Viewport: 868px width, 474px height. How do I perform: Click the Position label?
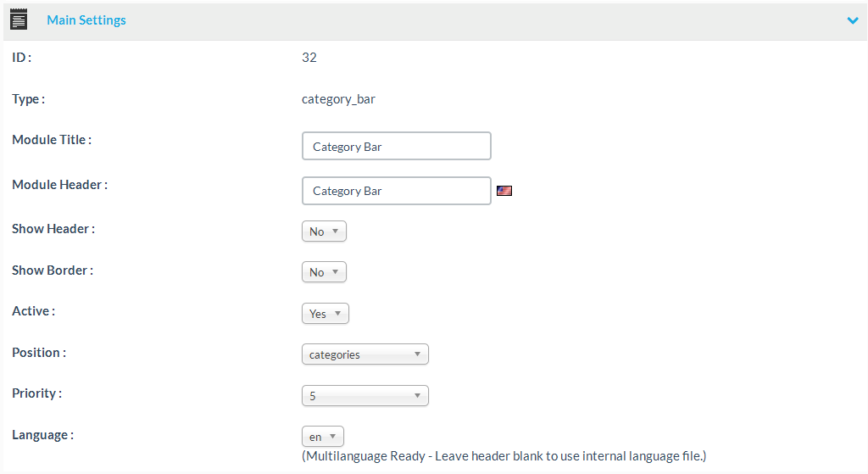coord(38,353)
